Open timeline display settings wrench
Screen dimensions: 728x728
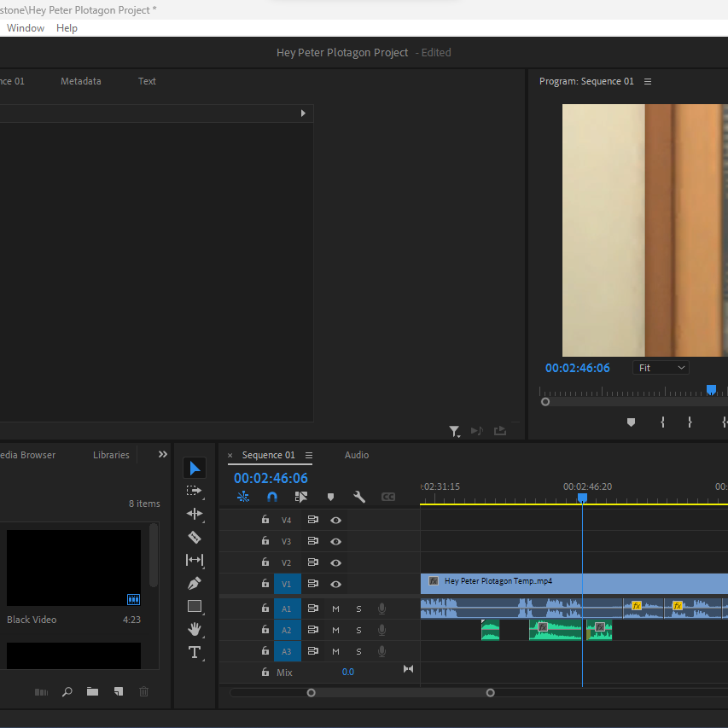(359, 497)
